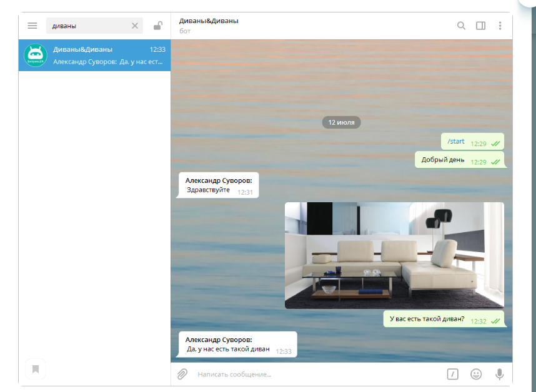Open the three-dot chat options menu
This screenshot has width=536, height=392.
500,26
